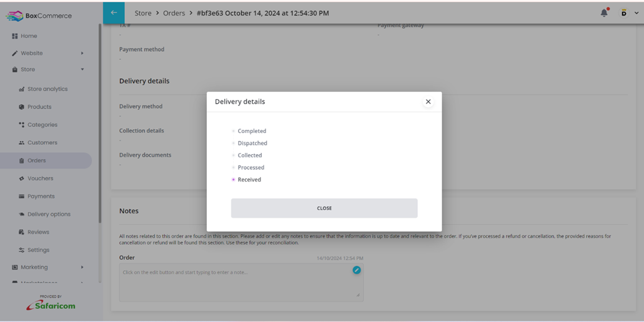Close Delivery details dialog with X
Image resolution: width=644 pixels, height=322 pixels.
[428, 102]
